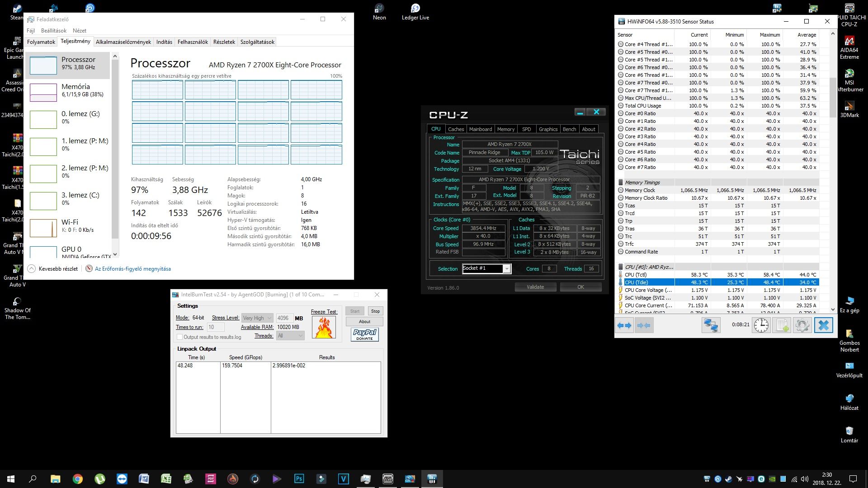Click Validate button in CPU-Z
The width and height of the screenshot is (868, 488).
tap(535, 287)
